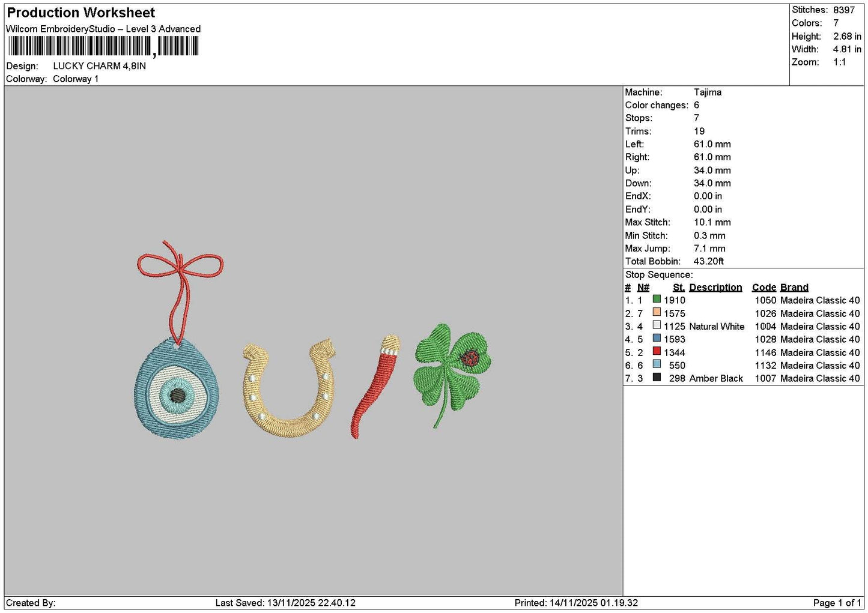Click the Stitches count value 8397
The width and height of the screenshot is (868, 613).
pos(843,10)
